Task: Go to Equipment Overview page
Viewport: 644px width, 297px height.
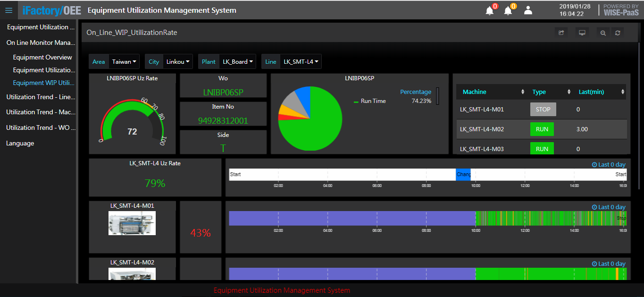Action: point(42,57)
